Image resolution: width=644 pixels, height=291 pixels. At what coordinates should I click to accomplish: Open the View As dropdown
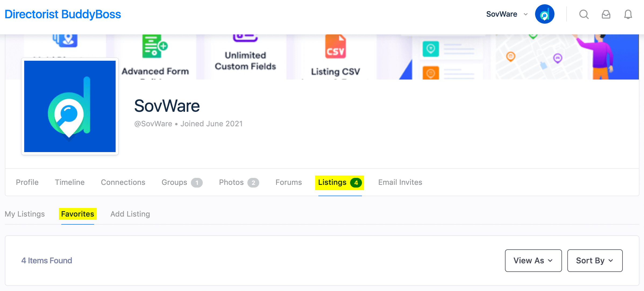[x=533, y=260]
